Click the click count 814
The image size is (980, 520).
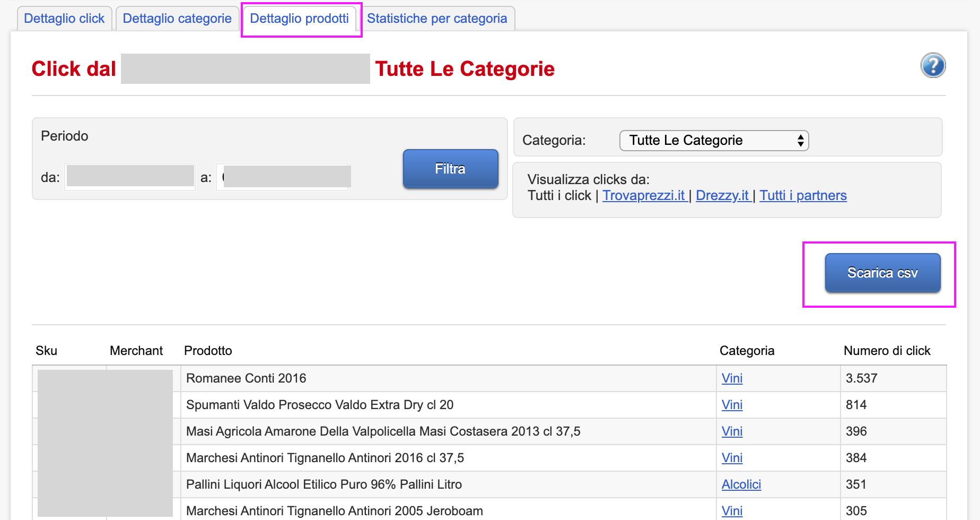[x=856, y=405]
